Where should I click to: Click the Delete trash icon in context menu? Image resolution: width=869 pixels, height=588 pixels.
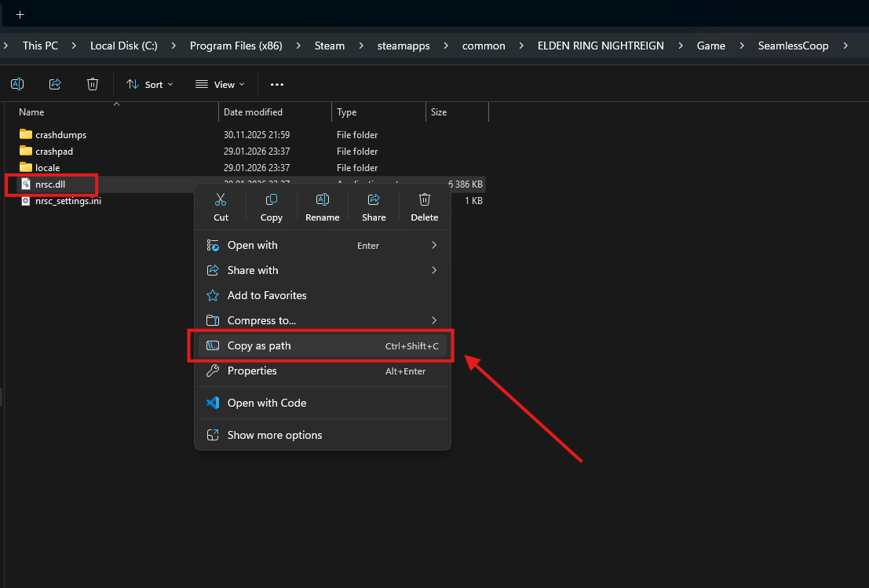pos(425,200)
